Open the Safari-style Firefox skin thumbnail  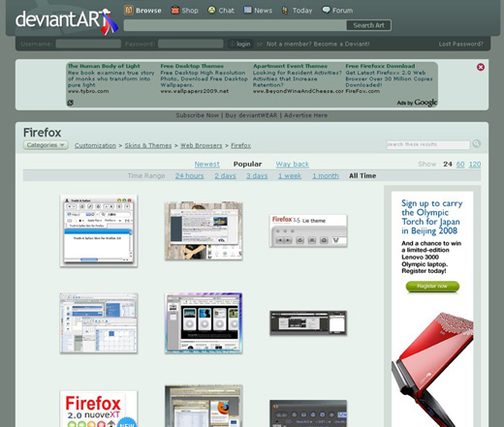tap(99, 230)
